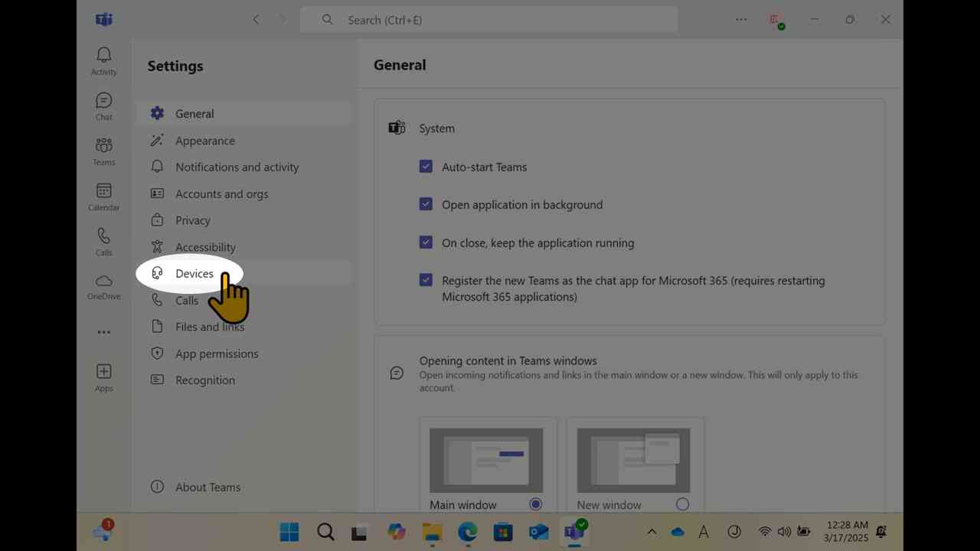Open Windows Start menu
The height and width of the screenshot is (551, 980).
[x=289, y=532]
